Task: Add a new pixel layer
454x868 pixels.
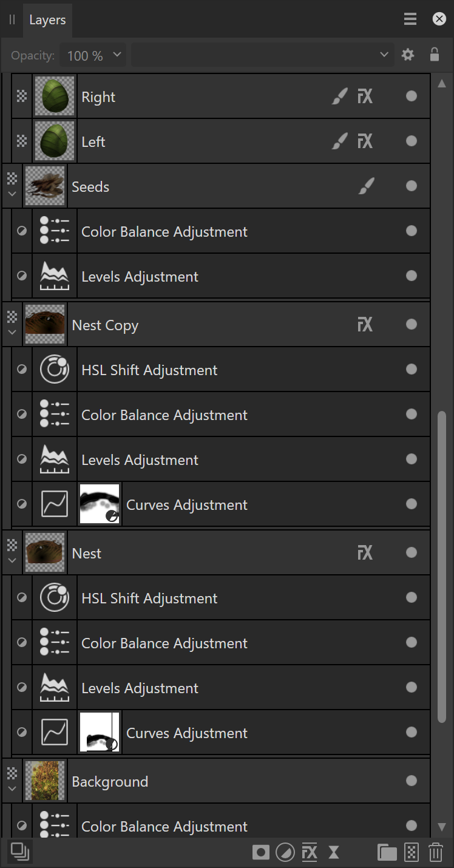Action: (412, 852)
